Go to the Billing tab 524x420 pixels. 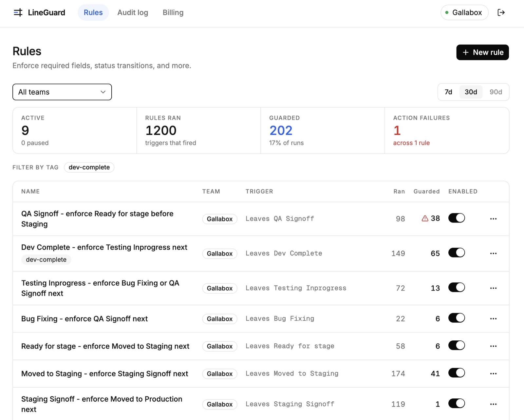coord(173,12)
